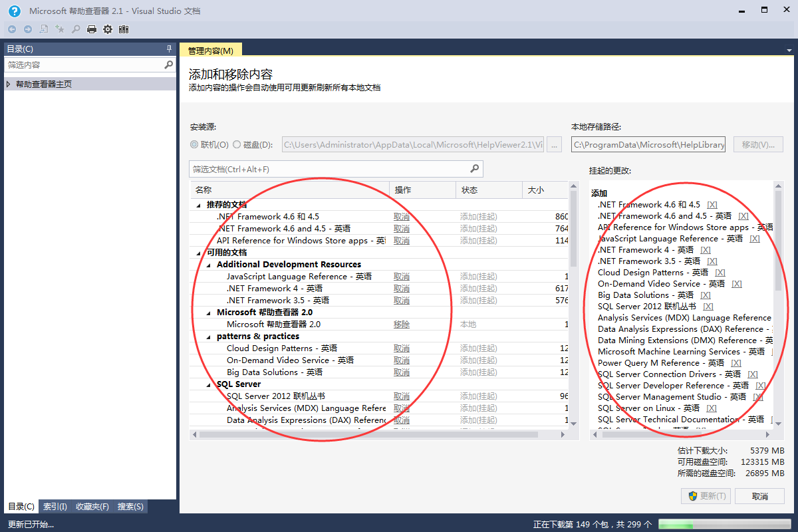This screenshot has width=798, height=532.
Task: Cancel adding Cloud Design Patterns - 英语
Action: (x=402, y=348)
